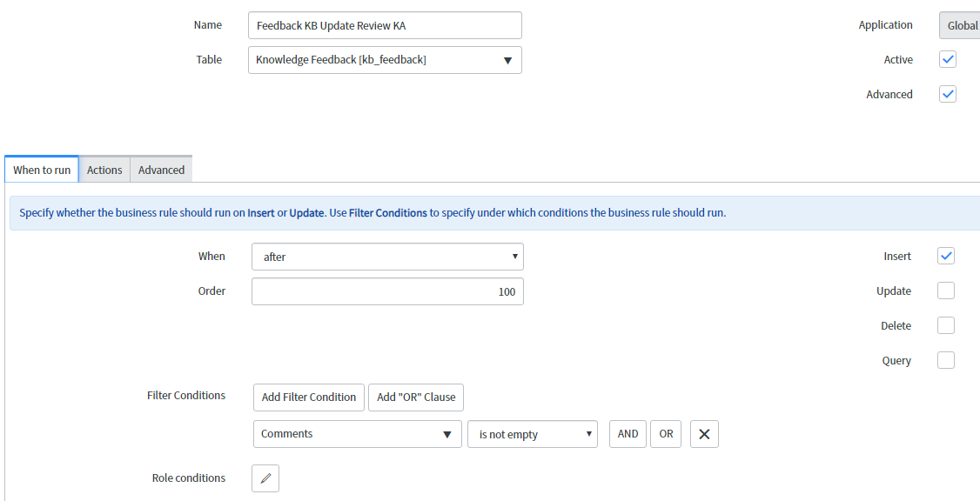Enable the Query checkbox
The image size is (980, 501).
click(946, 360)
